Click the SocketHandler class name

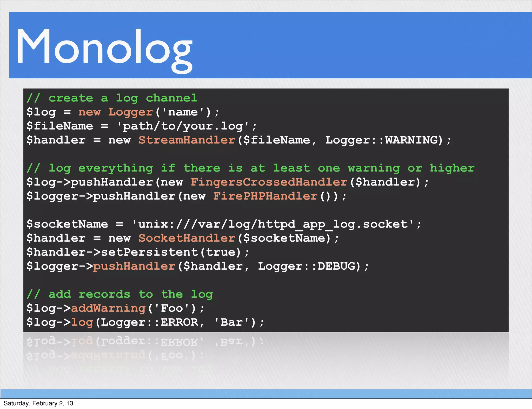pyautogui.click(x=187, y=238)
